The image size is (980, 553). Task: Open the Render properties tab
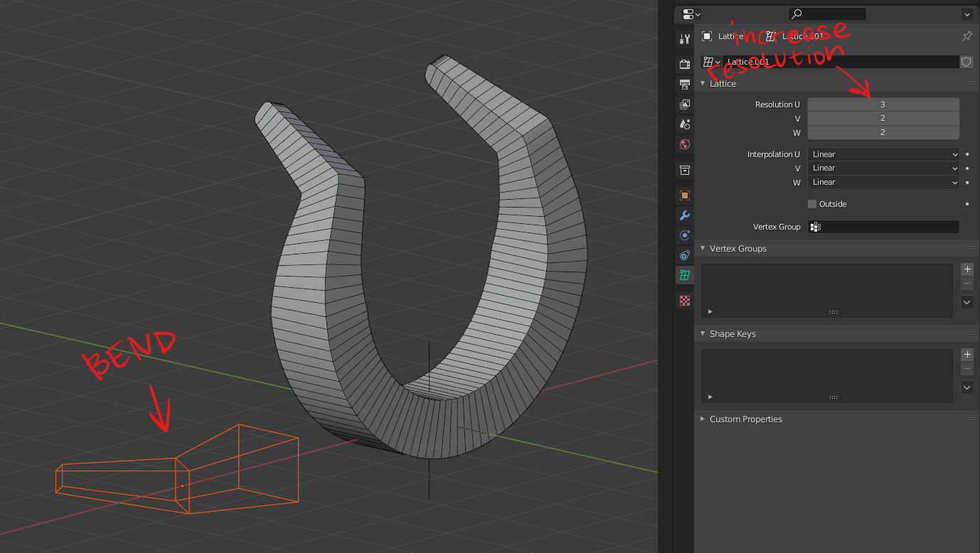(x=685, y=64)
